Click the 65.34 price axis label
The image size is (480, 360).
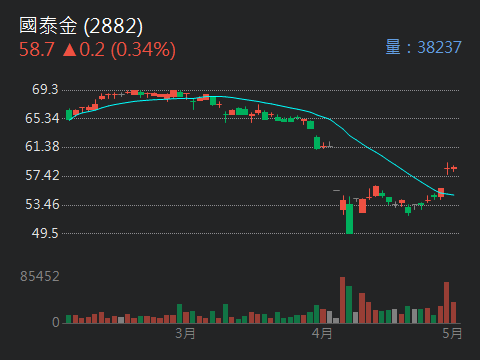(42, 118)
